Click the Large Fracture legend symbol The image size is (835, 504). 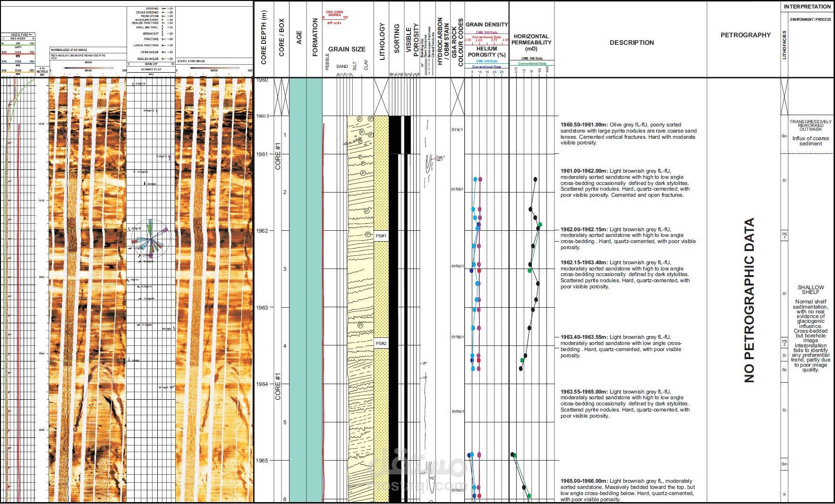[x=163, y=45]
